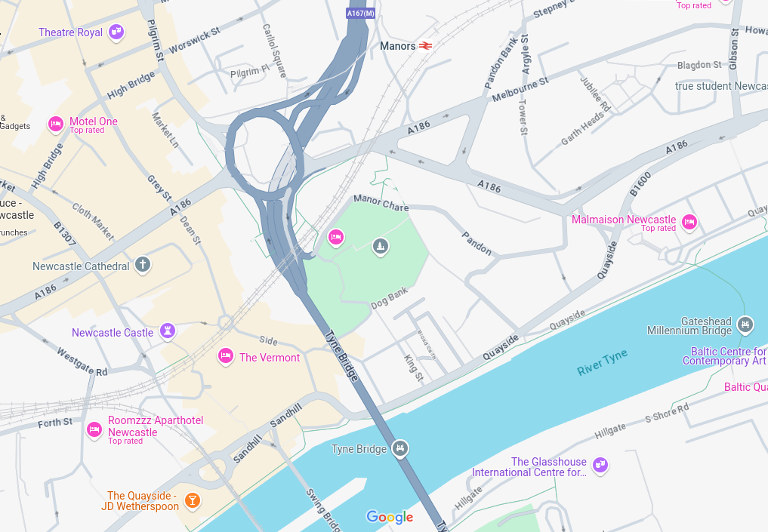This screenshot has height=532, width=768.
Task: Click the River Tyne water label
Action: [602, 363]
